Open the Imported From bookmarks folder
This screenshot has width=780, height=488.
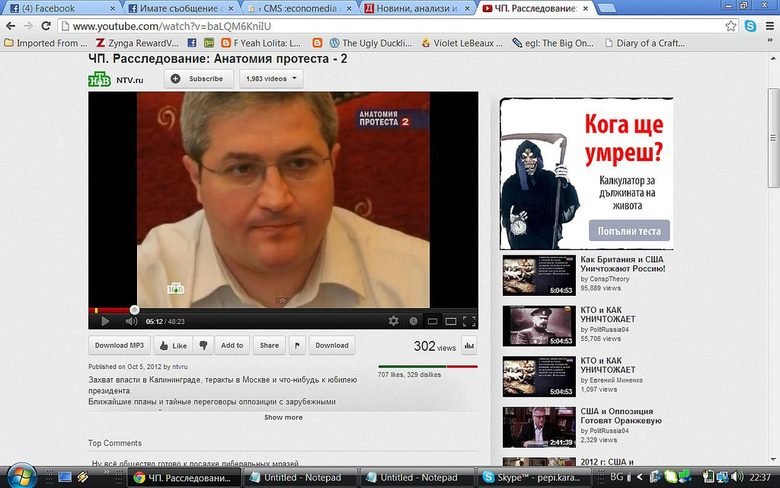(46, 43)
